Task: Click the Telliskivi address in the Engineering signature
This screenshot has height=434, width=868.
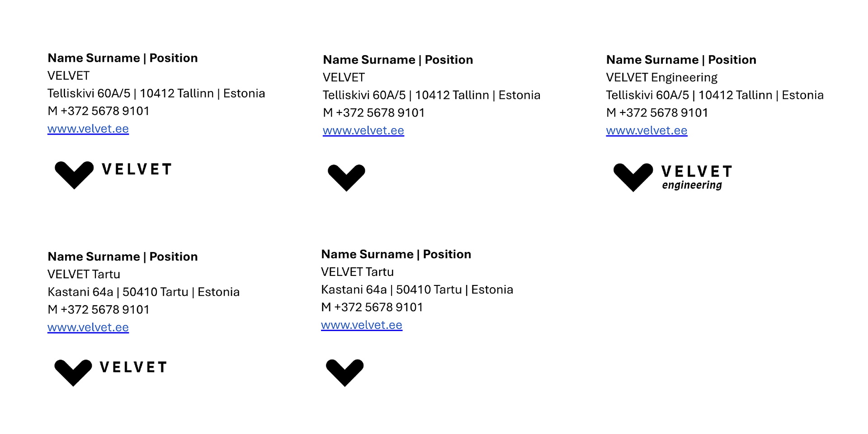Action: 714,95
